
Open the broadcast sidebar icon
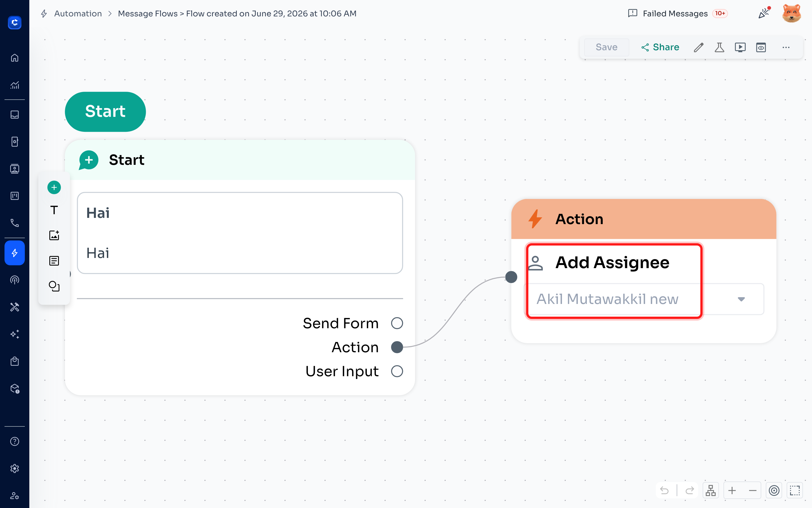[14, 280]
